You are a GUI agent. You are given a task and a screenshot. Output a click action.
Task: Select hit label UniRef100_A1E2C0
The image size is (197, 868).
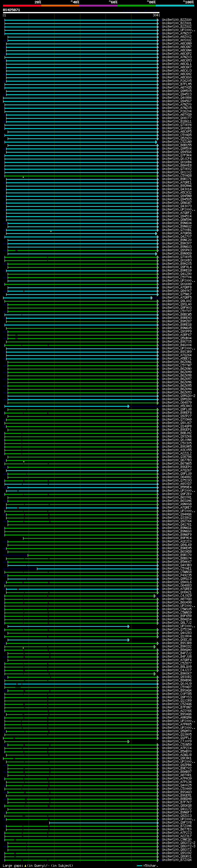pyautogui.click(x=177, y=542)
